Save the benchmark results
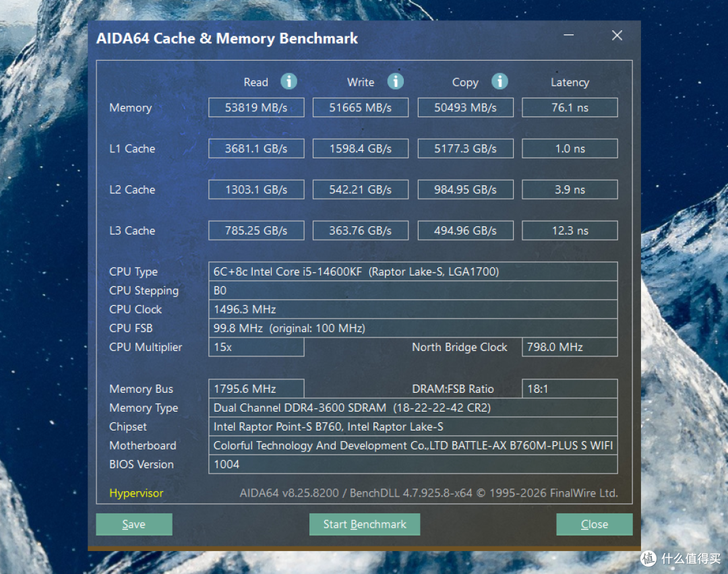This screenshot has width=728, height=574. pos(134,524)
